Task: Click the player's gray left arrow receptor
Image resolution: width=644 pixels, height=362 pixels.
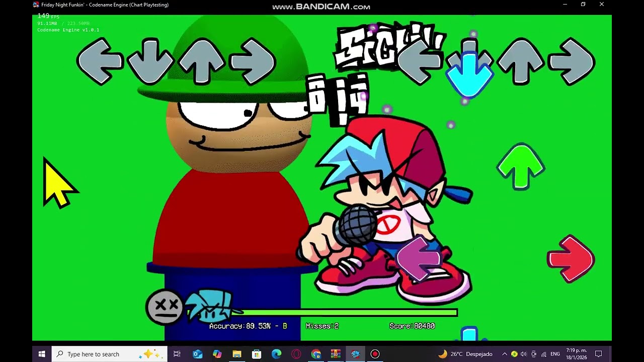Action: (x=420, y=61)
